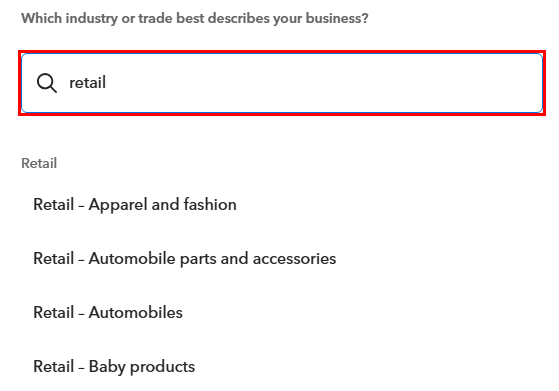The height and width of the screenshot is (391, 559).
Task: Place cursor after retail in the search field
Action: (107, 83)
